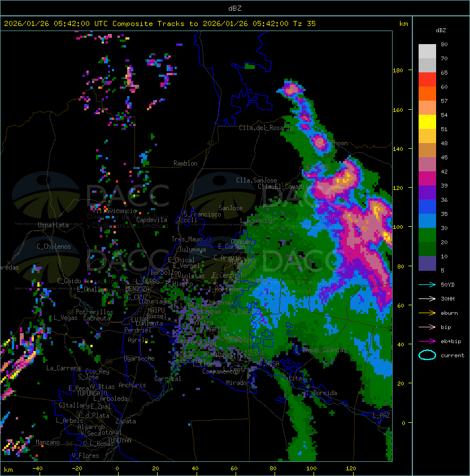Click the yellow eburn arrow icon in legend
This screenshot has height=476, width=470.
[427, 313]
